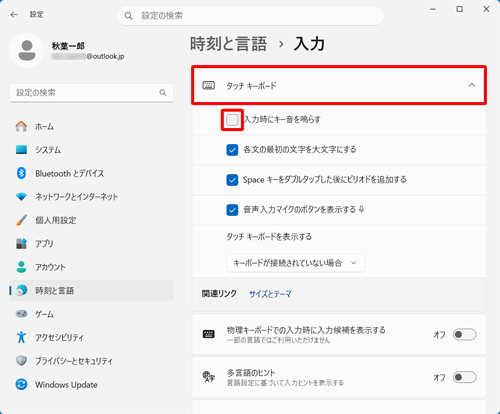The width and height of the screenshot is (500, 414).
Task: Click the アプリ icon in sidebar
Action: [x=21, y=243]
